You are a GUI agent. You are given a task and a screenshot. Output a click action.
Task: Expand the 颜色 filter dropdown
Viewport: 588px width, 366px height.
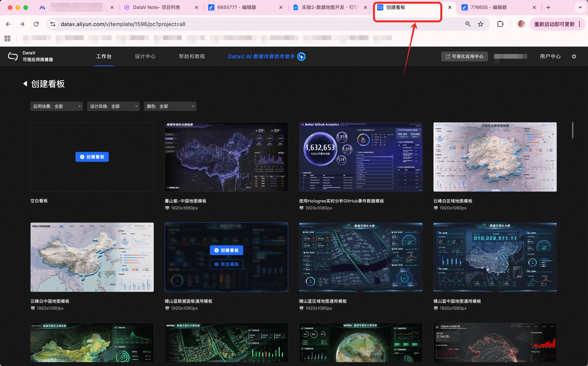click(170, 106)
